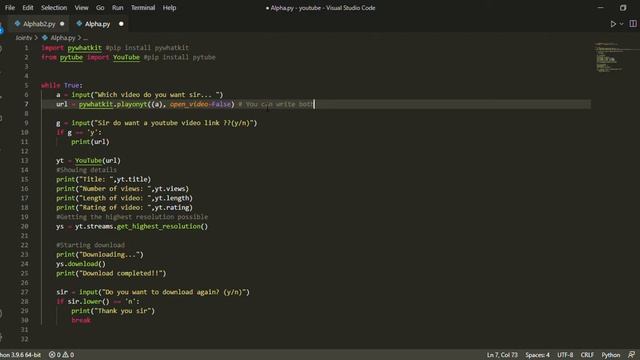Click 'yt = YouTube(url)' line
Image resolution: width=640 pixels, height=360 pixels.
coord(88,160)
